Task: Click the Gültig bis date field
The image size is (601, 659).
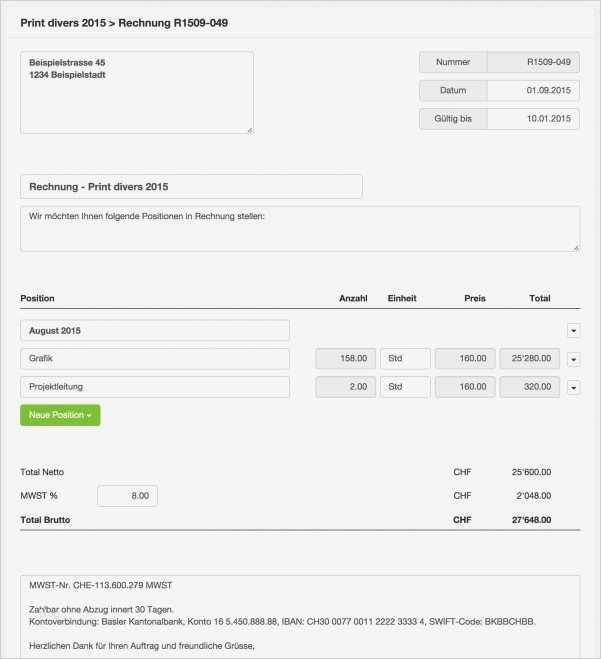Action: click(533, 119)
